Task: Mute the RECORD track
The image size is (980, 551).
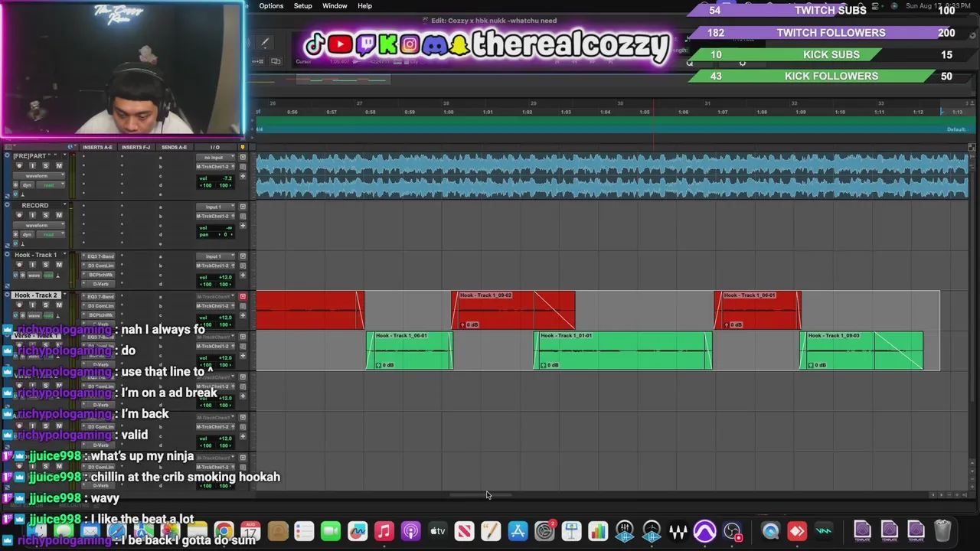Action: [59, 215]
